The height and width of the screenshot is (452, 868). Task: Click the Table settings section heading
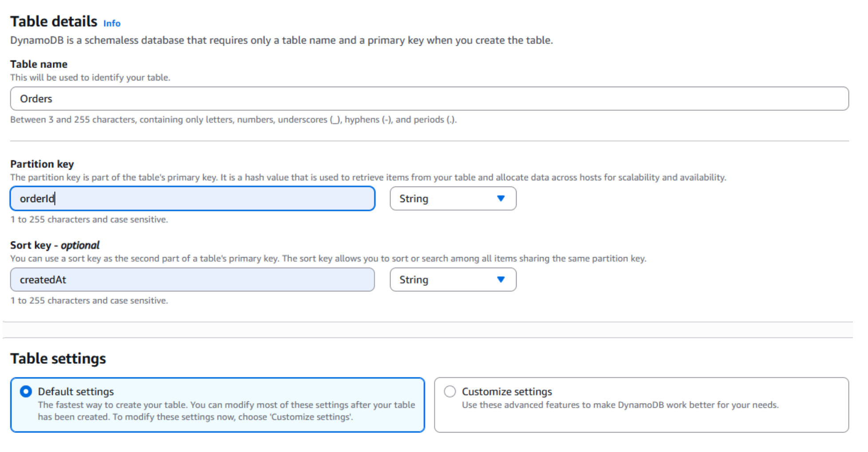58,358
